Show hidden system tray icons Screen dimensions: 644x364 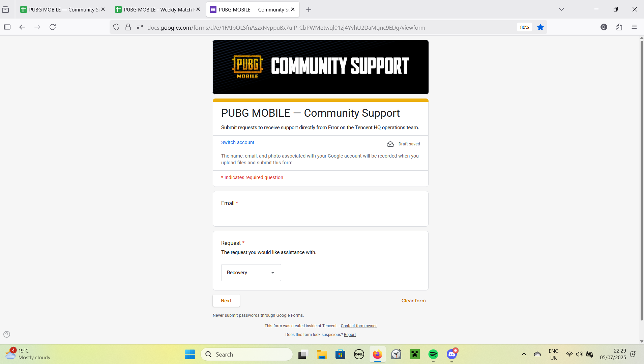(524, 354)
